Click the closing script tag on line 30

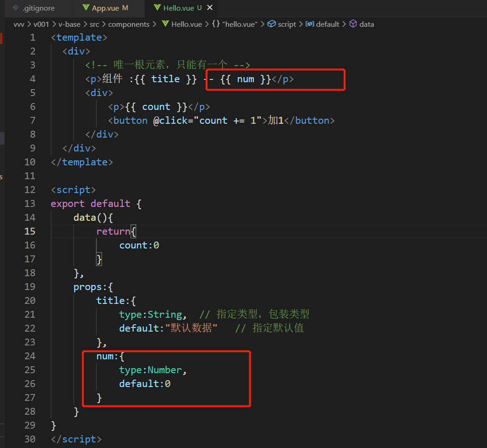pyautogui.click(x=76, y=439)
